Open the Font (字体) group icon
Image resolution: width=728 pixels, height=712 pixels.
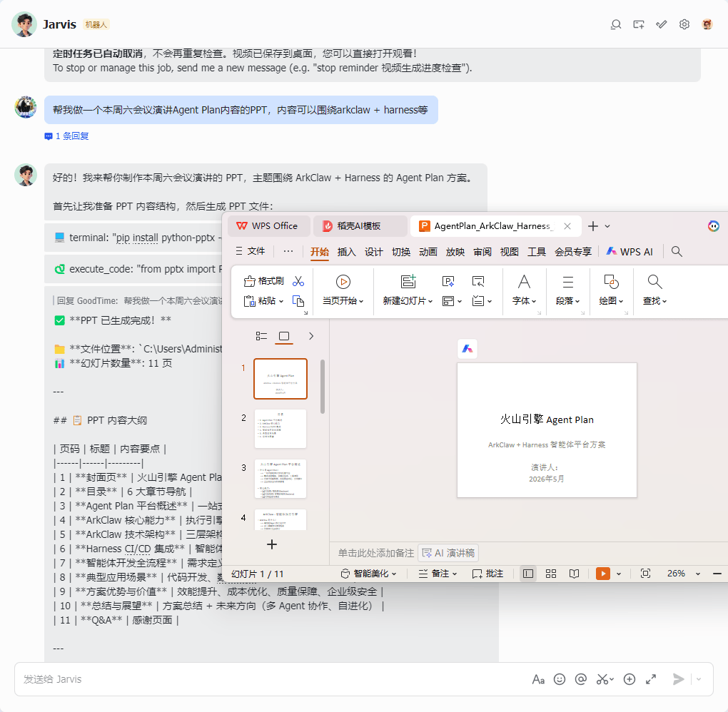coord(524,281)
